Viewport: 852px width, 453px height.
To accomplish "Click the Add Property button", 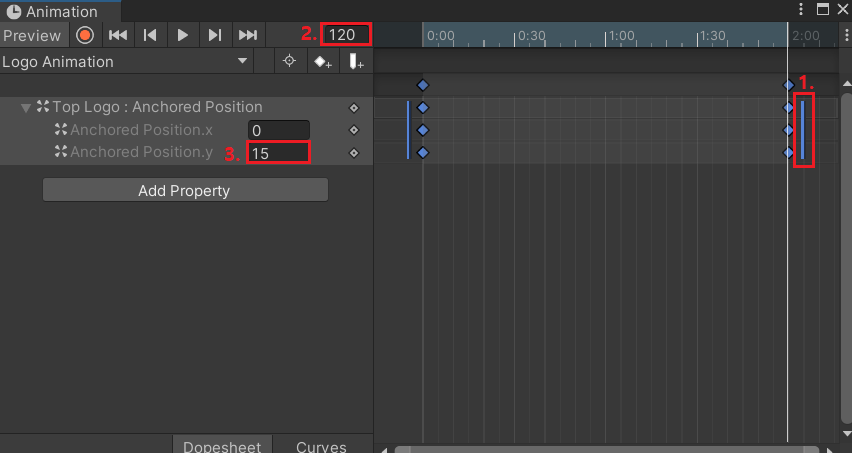I will point(185,190).
